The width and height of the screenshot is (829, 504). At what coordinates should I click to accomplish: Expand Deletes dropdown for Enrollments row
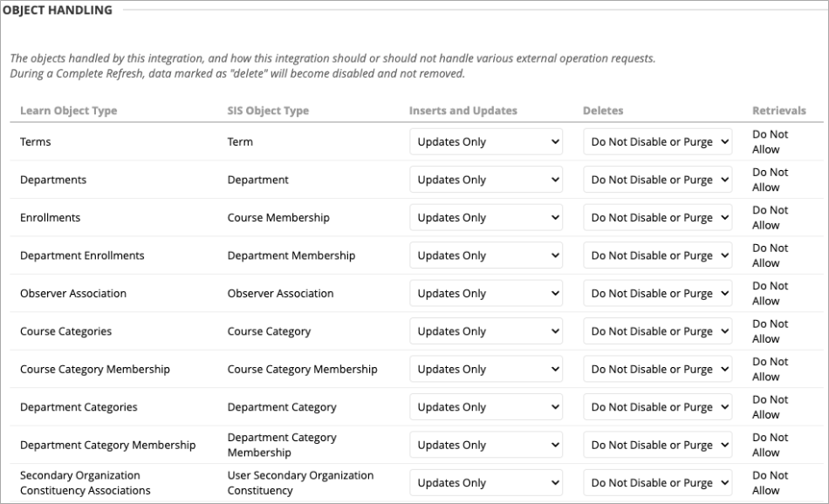click(658, 218)
